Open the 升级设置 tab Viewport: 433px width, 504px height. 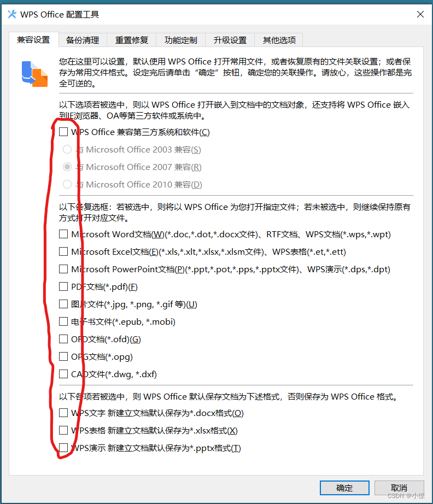tap(230, 40)
